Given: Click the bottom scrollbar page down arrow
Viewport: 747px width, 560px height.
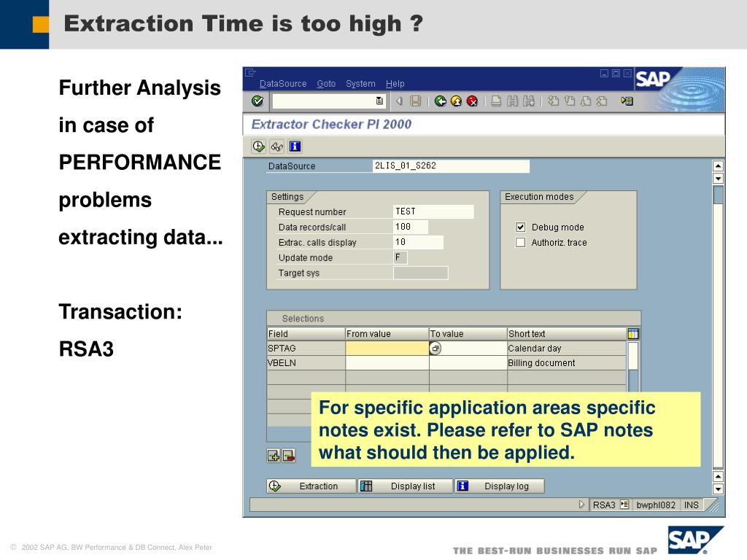Looking at the screenshot, I should click(x=718, y=489).
